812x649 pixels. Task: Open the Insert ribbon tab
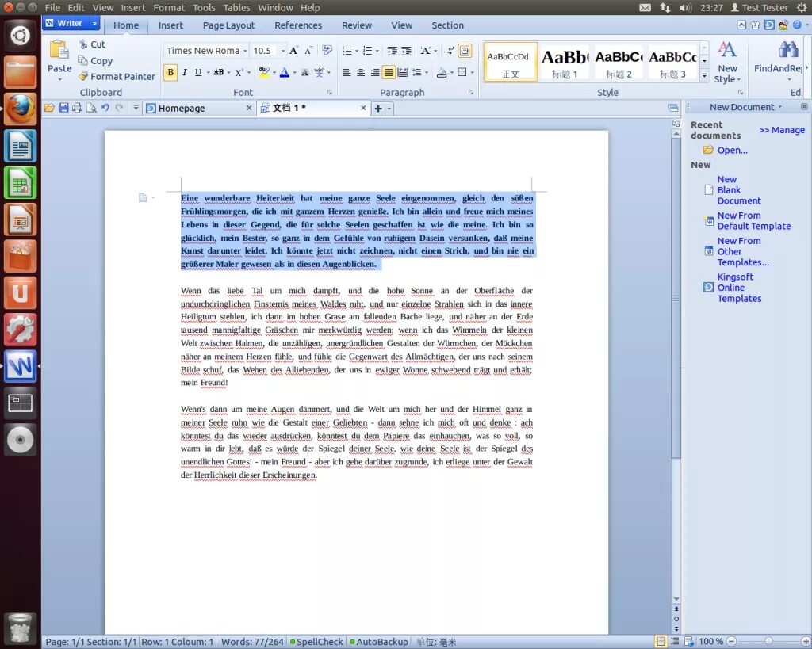(170, 25)
